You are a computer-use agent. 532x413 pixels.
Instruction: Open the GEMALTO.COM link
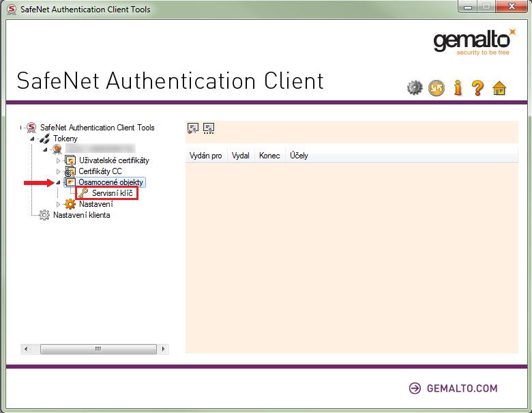(454, 388)
